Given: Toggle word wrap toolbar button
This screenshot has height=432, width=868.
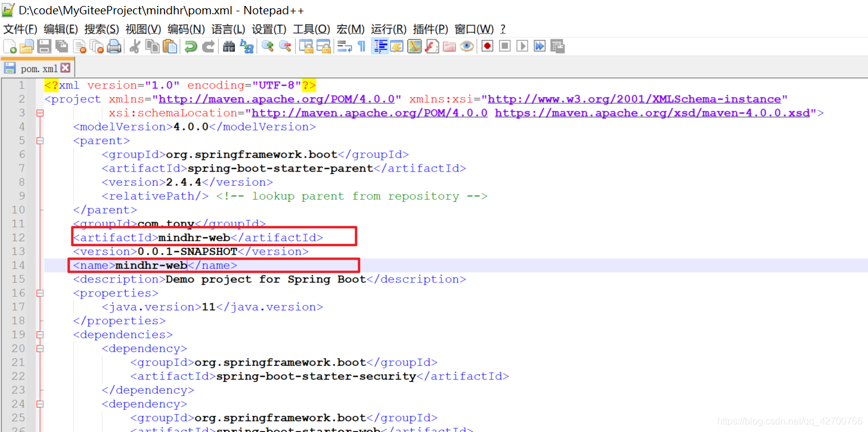Looking at the screenshot, I should (x=345, y=46).
